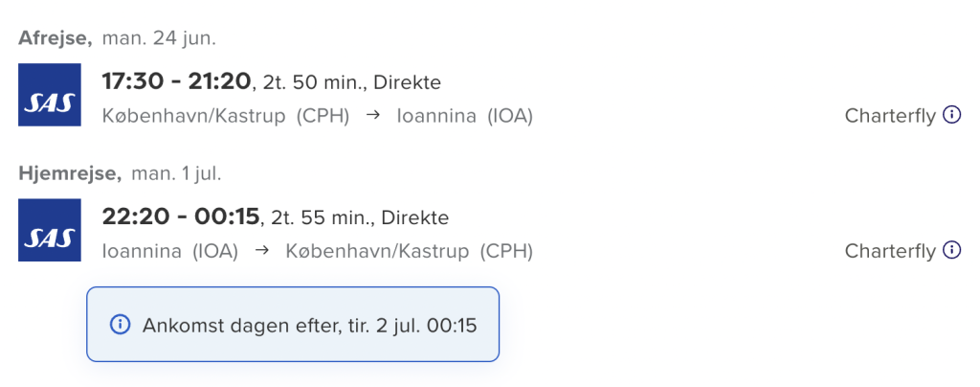This screenshot has width=980, height=387.
Task: Click the info icon in arrival notice
Action: [x=120, y=325]
